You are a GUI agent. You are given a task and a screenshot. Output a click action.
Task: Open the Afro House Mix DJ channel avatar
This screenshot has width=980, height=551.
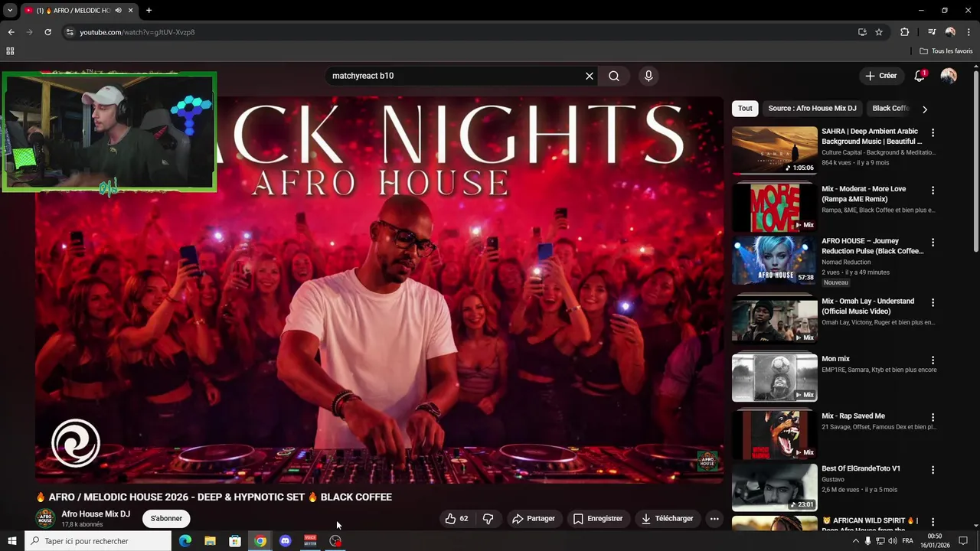pyautogui.click(x=46, y=519)
